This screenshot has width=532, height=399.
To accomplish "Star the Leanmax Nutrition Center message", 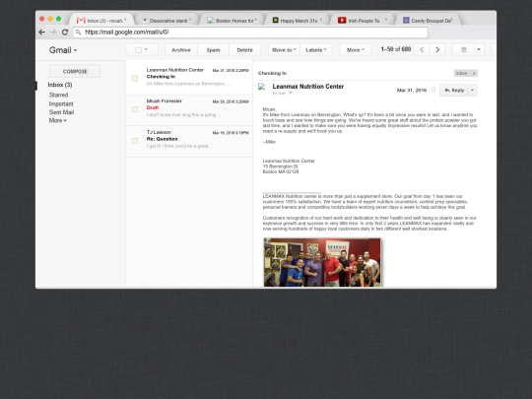I will pos(433,90).
